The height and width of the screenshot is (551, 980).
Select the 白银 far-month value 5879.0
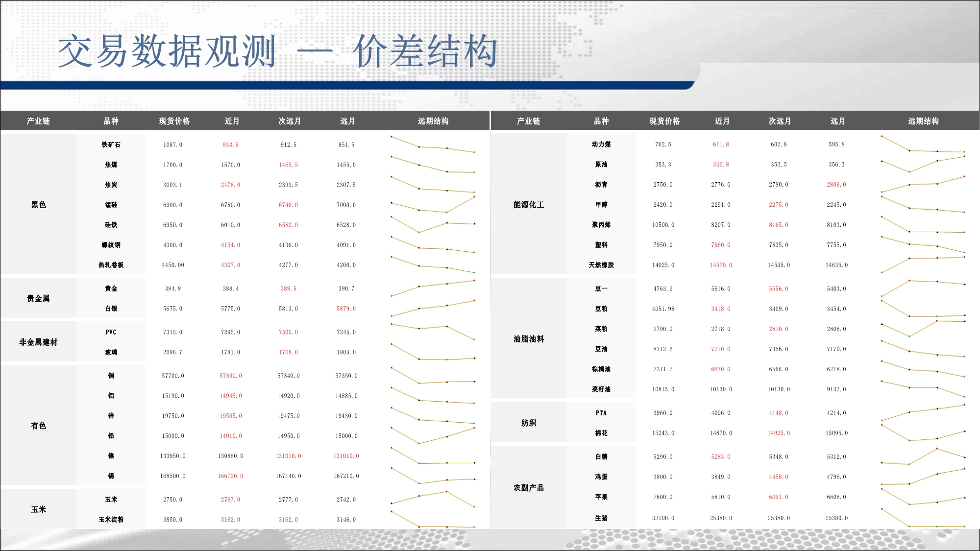click(346, 309)
